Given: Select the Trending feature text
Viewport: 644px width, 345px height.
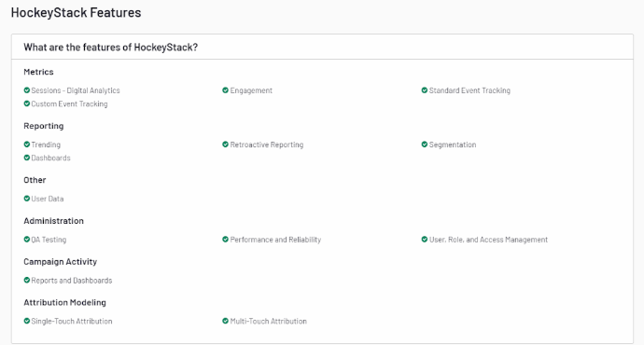Looking at the screenshot, I should [46, 145].
